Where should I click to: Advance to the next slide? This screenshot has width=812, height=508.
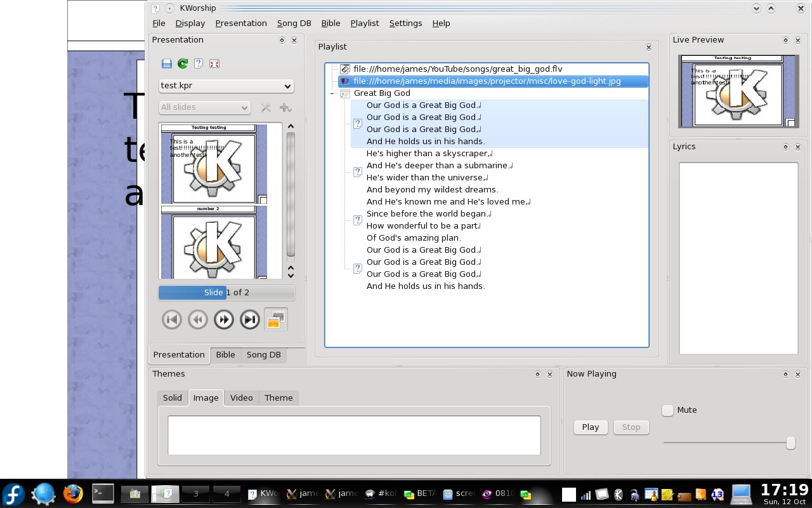click(224, 319)
